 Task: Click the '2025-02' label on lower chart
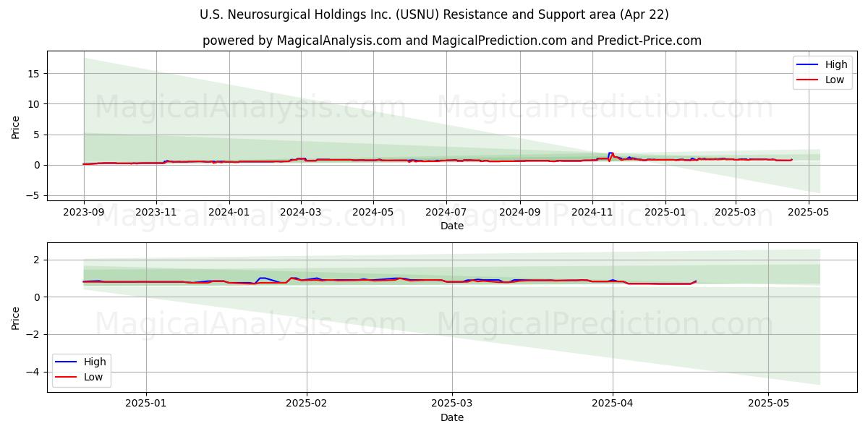307,404
